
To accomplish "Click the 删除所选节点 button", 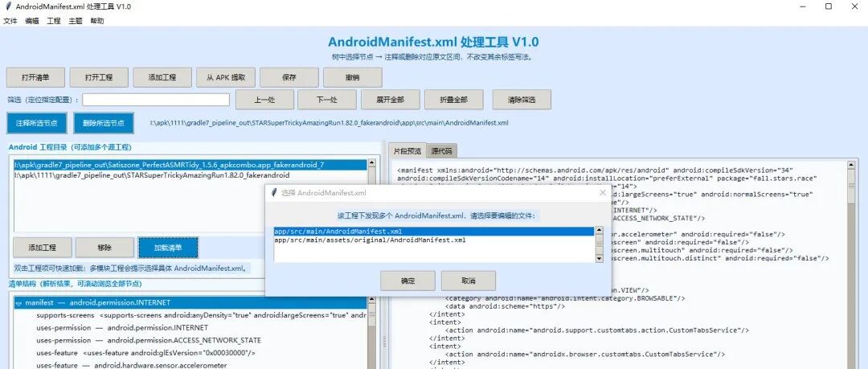I will coord(104,123).
